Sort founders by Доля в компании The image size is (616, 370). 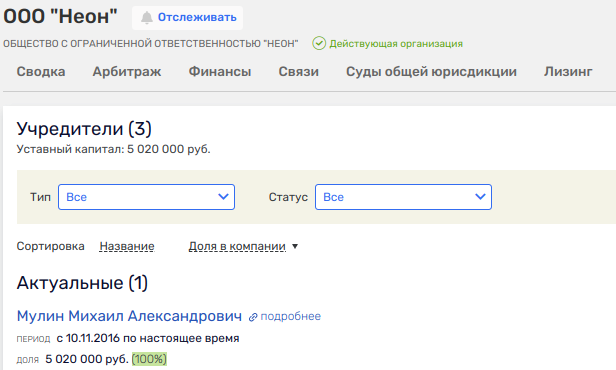pos(237,246)
